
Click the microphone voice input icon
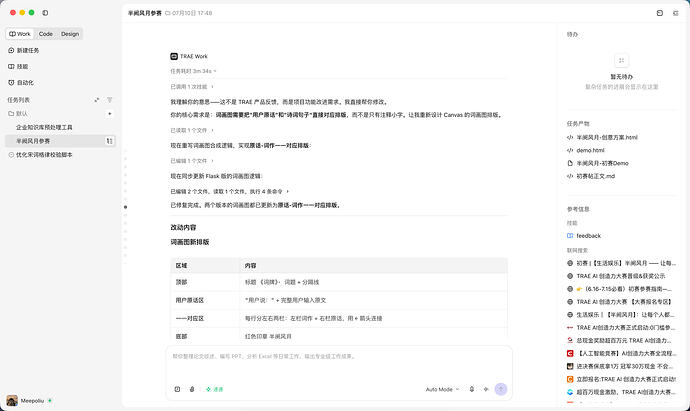pyautogui.click(x=472, y=389)
